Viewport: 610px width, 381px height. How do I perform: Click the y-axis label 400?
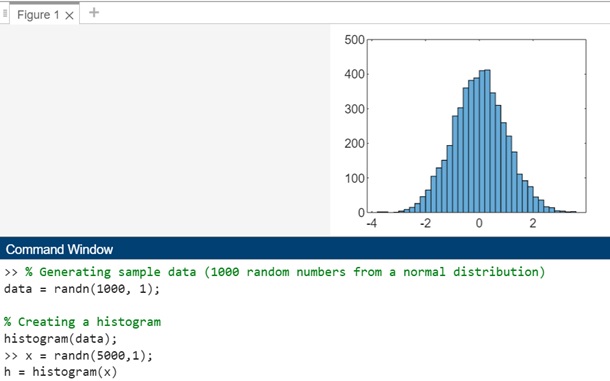click(x=354, y=74)
